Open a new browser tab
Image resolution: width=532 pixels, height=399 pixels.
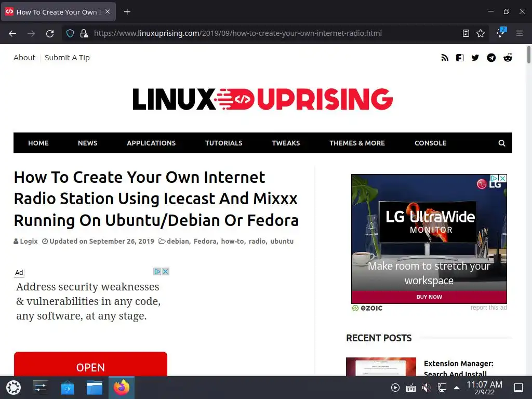127,12
